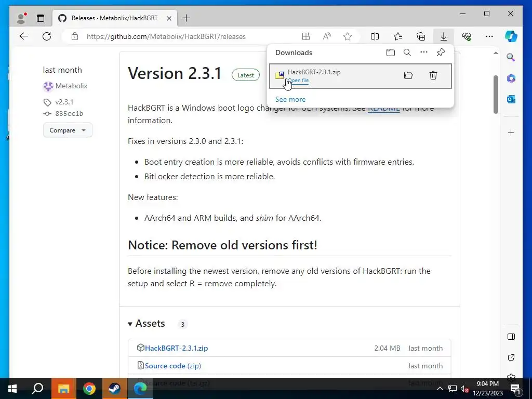Add a sidebar app plus icon
Image resolution: width=532 pixels, height=399 pixels.
[x=511, y=132]
